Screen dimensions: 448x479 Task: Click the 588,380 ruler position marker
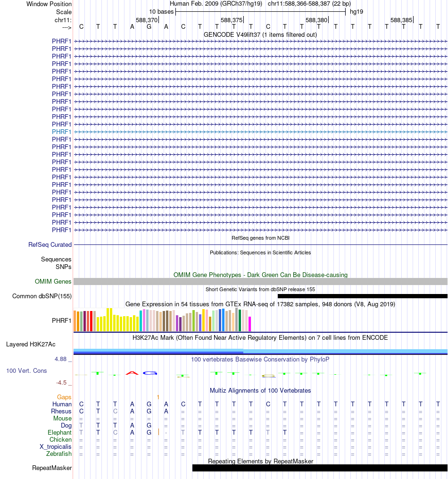pyautogui.click(x=316, y=20)
